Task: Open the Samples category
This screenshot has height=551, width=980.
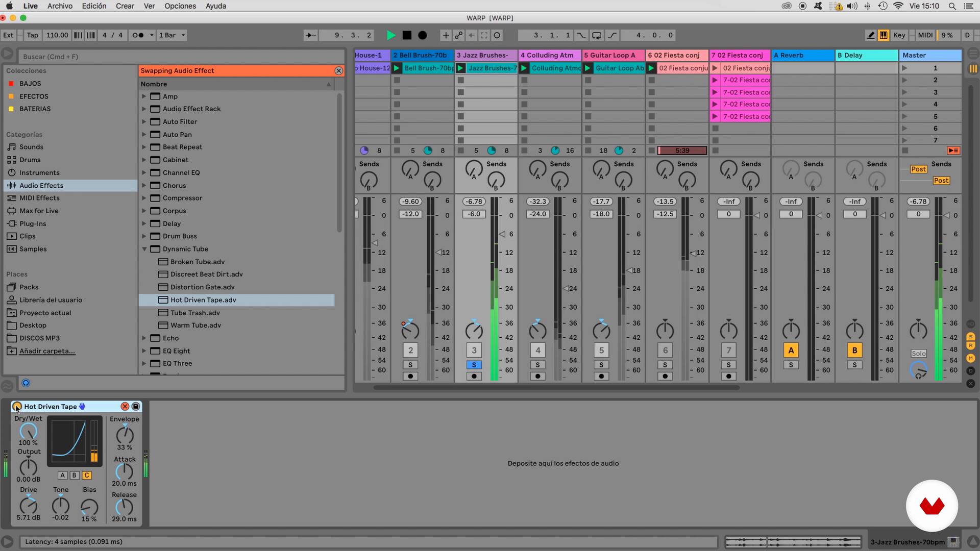Action: (x=33, y=249)
